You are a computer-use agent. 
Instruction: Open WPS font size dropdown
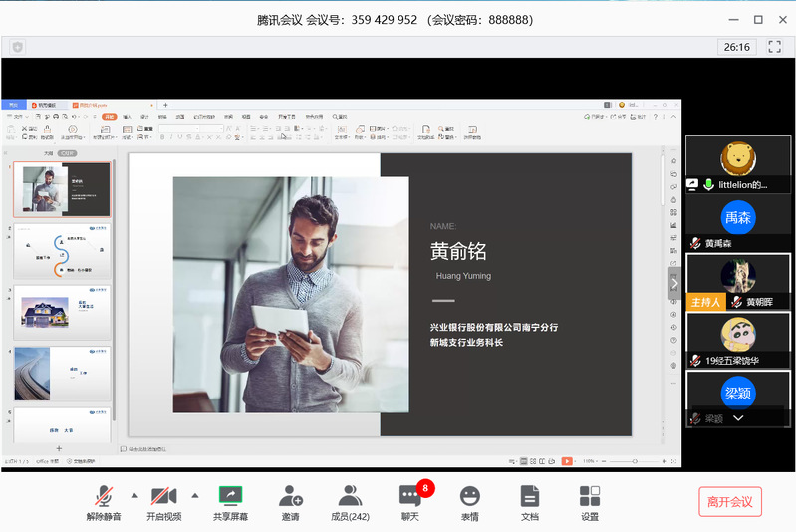pos(213,128)
